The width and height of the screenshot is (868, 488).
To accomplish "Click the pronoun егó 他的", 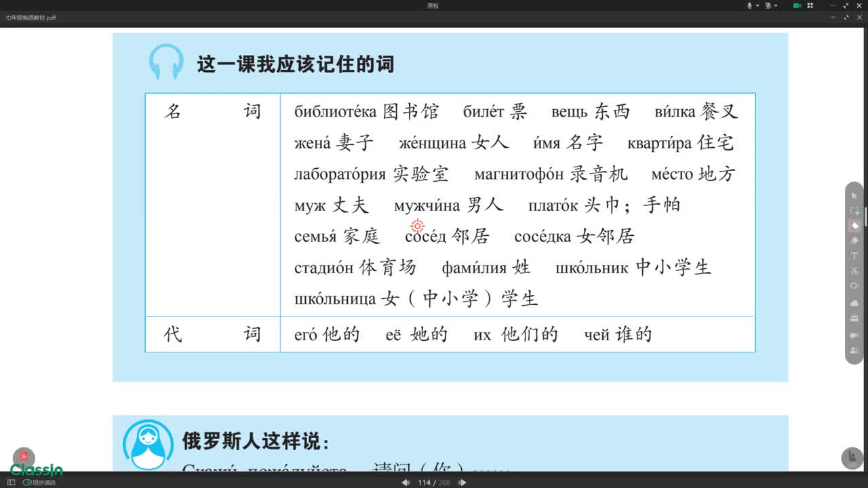I will 327,334.
